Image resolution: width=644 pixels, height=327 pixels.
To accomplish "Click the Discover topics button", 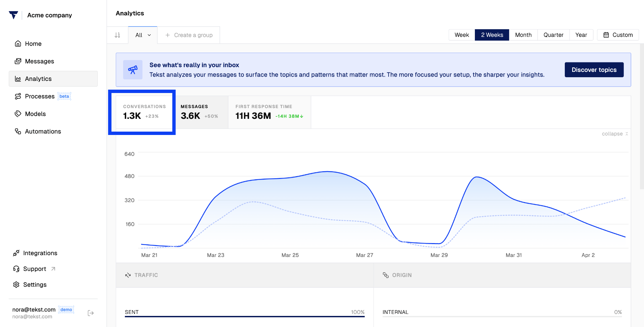I will (594, 70).
